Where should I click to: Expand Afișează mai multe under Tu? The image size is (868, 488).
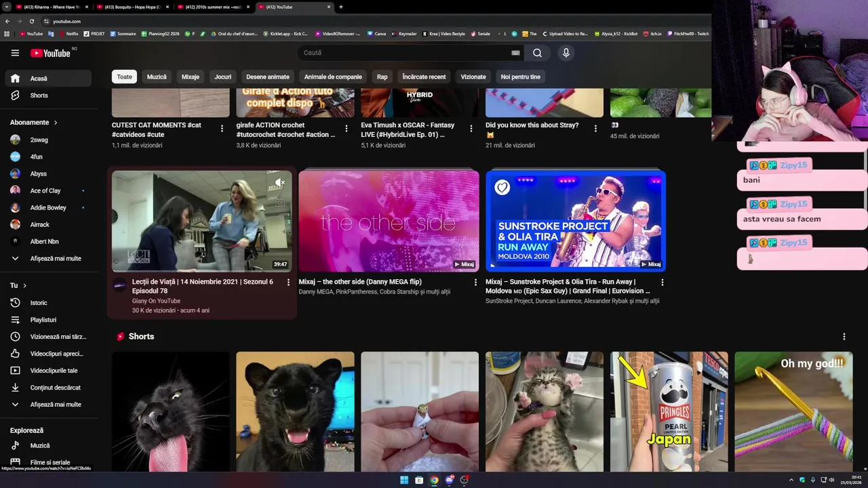pyautogui.click(x=47, y=405)
